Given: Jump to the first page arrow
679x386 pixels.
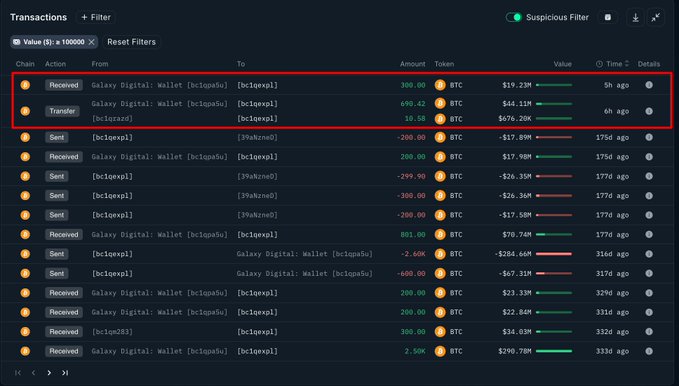Looking at the screenshot, I should pyautogui.click(x=18, y=373).
